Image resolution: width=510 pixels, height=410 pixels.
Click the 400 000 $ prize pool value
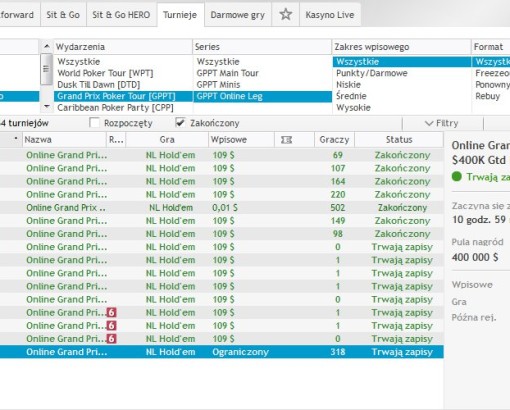[475, 257]
